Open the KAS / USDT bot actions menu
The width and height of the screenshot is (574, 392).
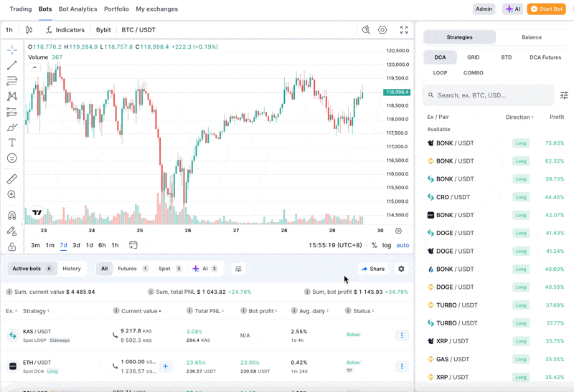[x=401, y=335]
